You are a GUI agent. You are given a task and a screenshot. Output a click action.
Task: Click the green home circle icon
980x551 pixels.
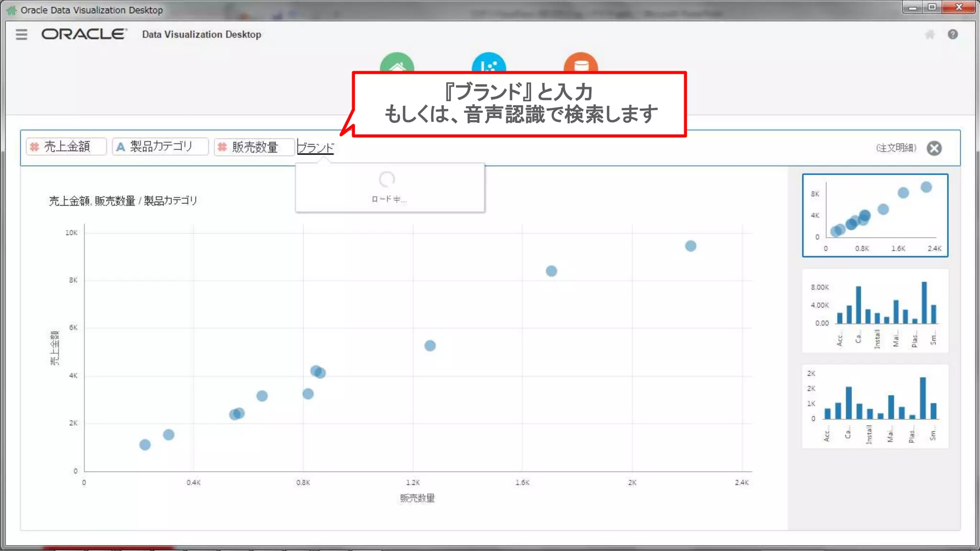coord(397,62)
